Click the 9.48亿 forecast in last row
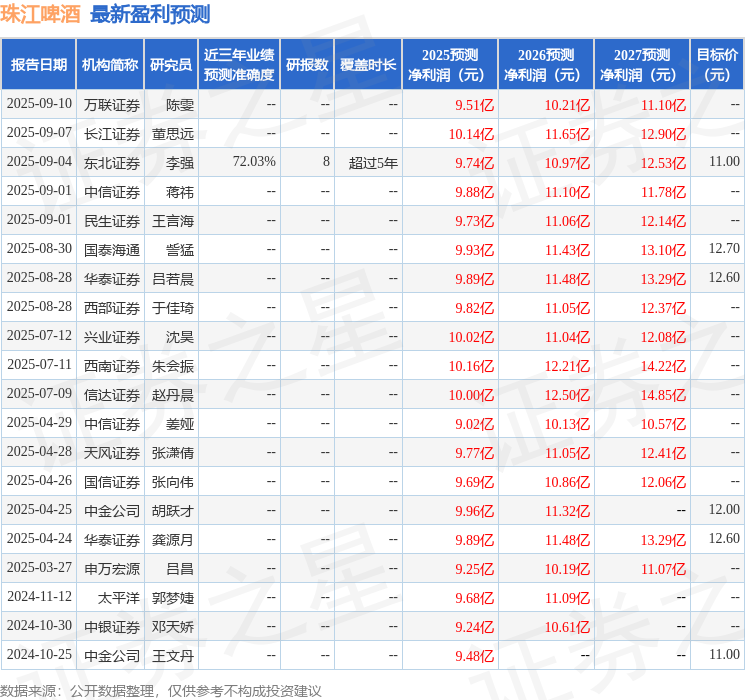Viewport: 745px width, 700px height. pos(474,656)
